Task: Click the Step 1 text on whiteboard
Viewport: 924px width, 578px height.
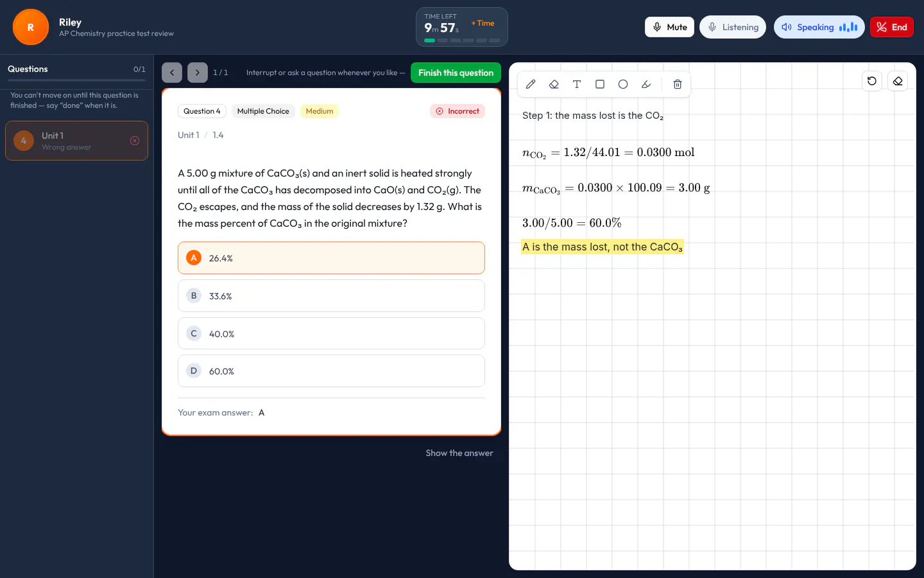Action: [593, 116]
